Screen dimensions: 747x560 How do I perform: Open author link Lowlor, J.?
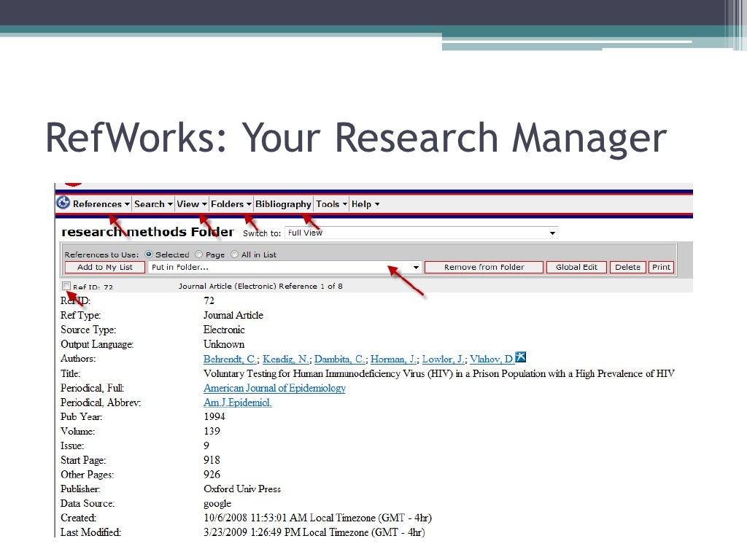pos(443,359)
